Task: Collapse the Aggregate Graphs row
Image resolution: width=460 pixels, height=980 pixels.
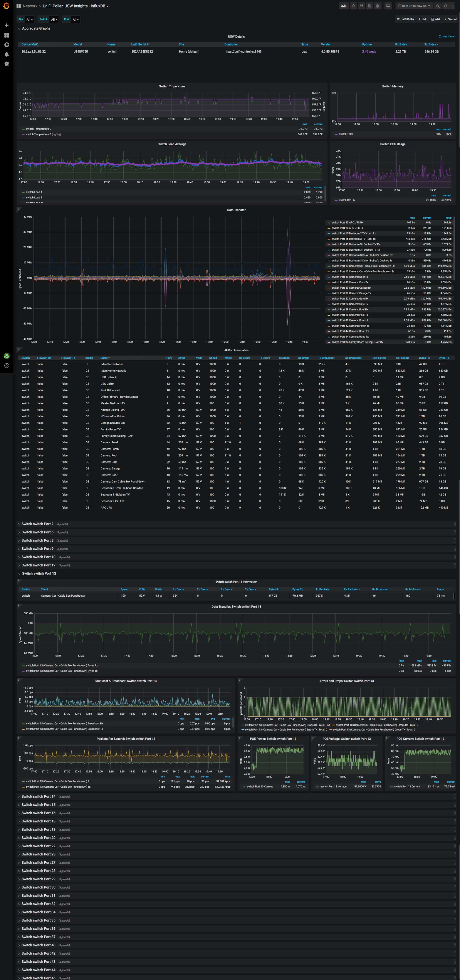Action: click(x=36, y=28)
